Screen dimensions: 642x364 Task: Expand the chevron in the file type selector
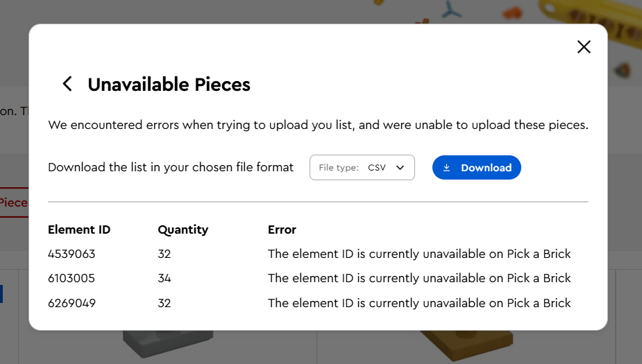point(400,168)
